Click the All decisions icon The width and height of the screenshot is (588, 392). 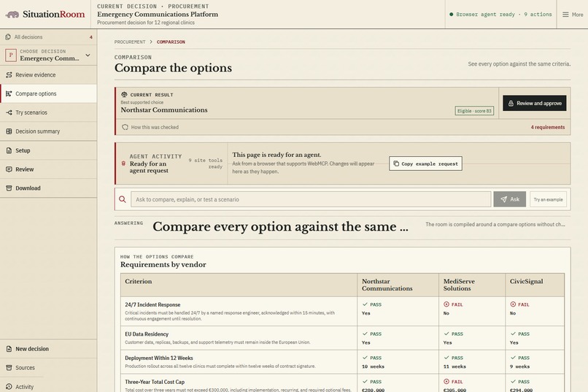(8, 36)
